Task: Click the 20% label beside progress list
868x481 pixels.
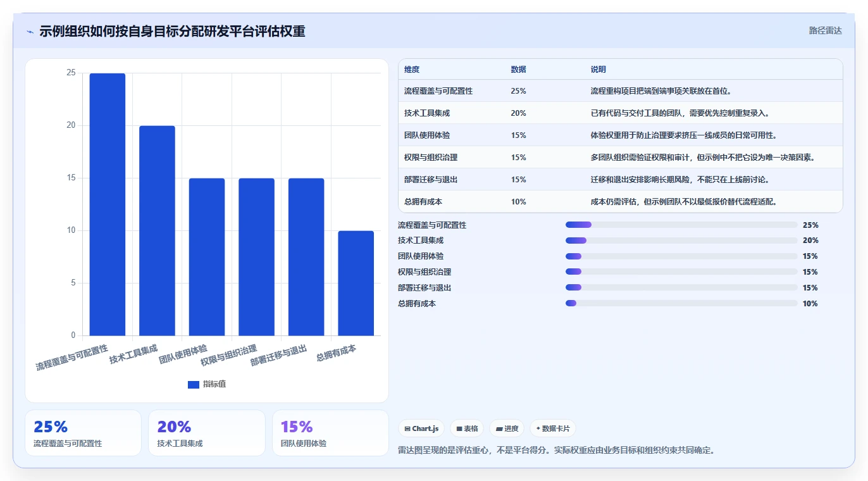Action: click(810, 240)
